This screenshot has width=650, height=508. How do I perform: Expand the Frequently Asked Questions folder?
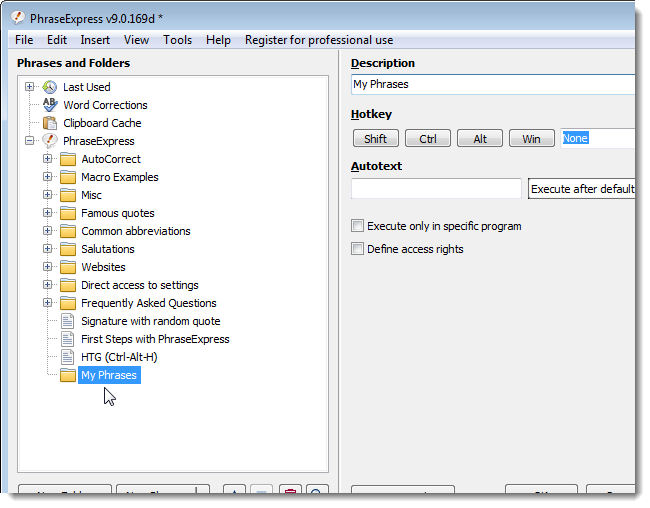[47, 303]
